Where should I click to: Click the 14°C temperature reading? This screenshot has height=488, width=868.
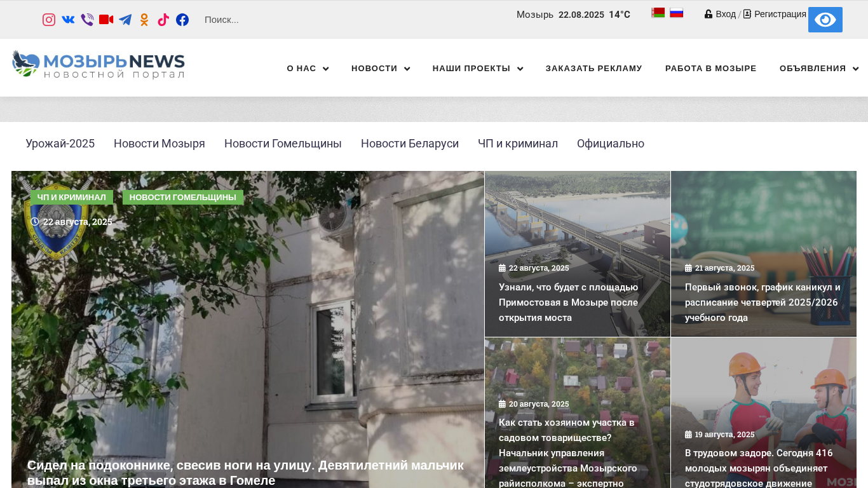[620, 15]
